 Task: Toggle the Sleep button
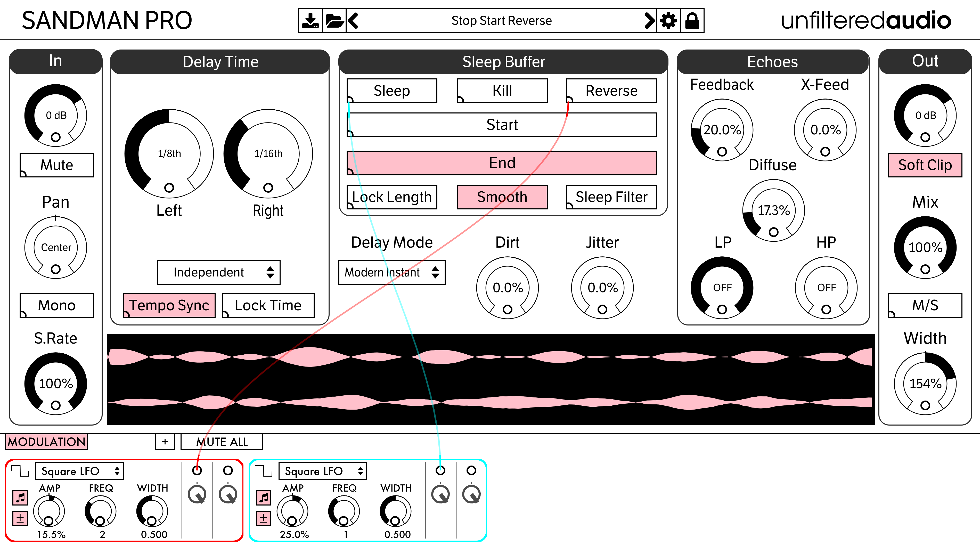pos(392,91)
